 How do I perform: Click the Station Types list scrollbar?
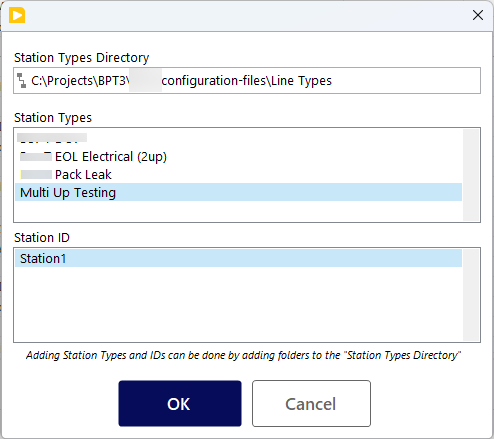471,175
